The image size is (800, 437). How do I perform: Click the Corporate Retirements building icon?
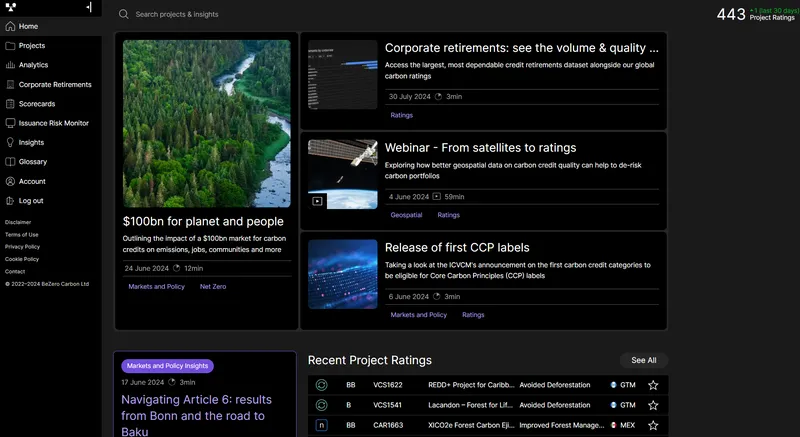10,84
